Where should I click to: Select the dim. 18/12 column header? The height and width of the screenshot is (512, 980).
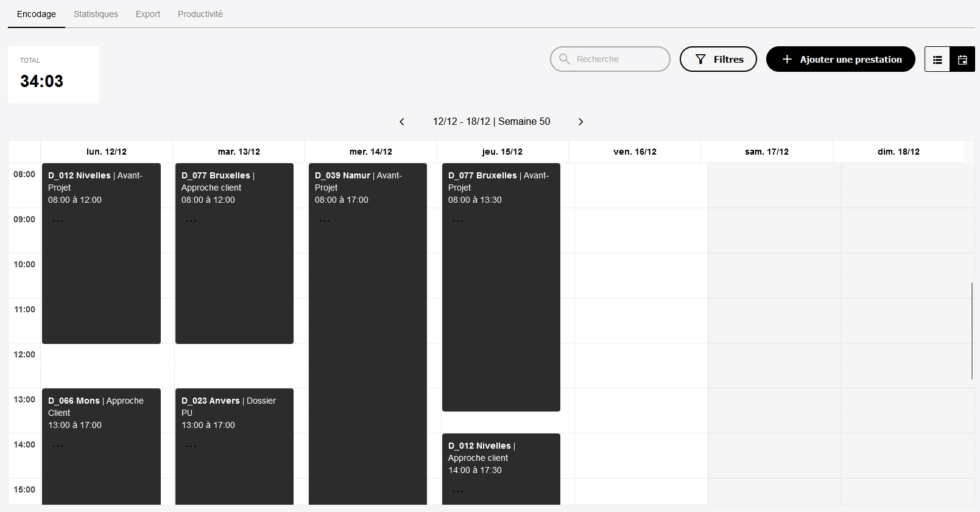point(898,152)
